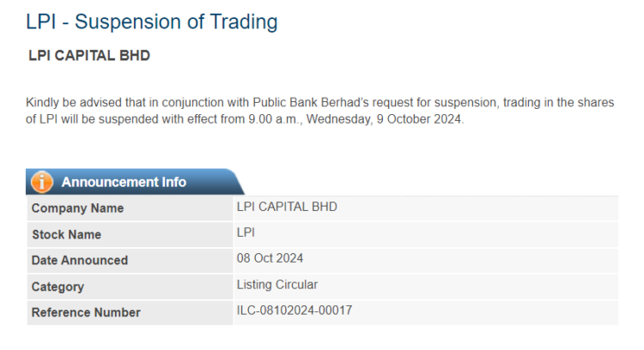This screenshot has width=644, height=350.
Task: Click the Stock Name row label
Action: pos(66,234)
